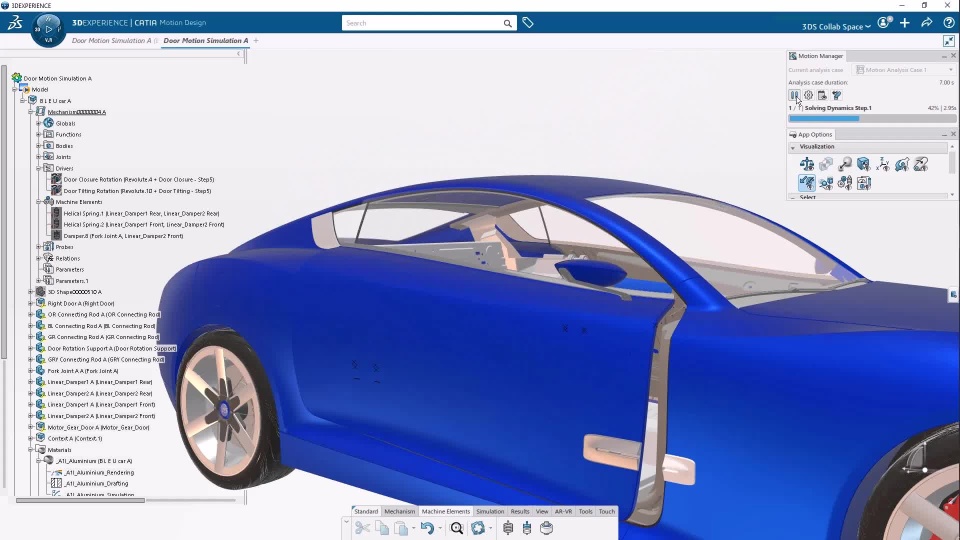This screenshot has height=540, width=960.
Task: Toggle the joint ball visualization icon
Action: point(845,163)
